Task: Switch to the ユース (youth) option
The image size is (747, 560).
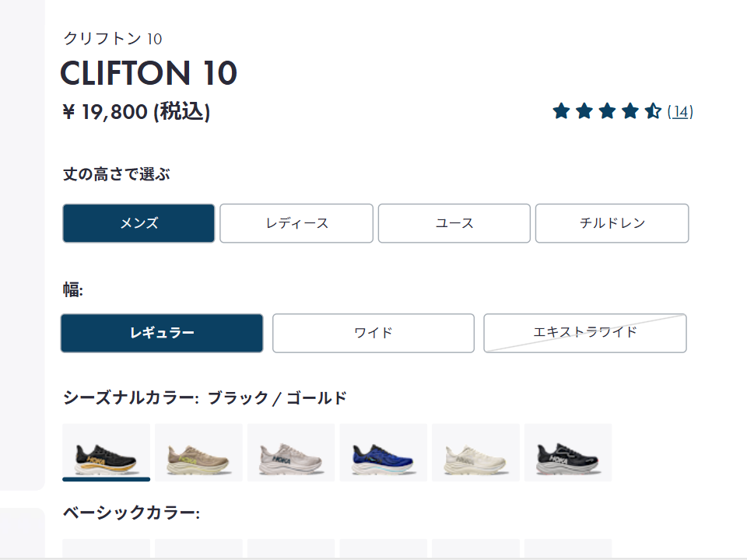Action: coord(454,223)
